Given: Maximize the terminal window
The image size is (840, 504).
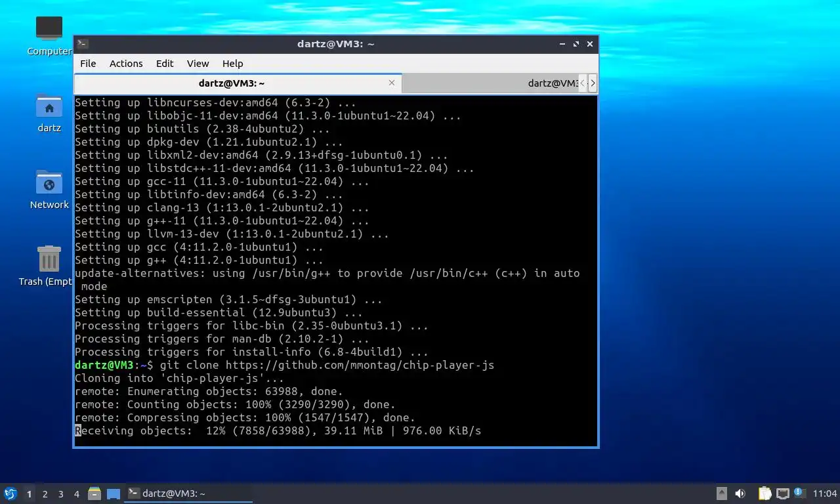Looking at the screenshot, I should point(576,44).
